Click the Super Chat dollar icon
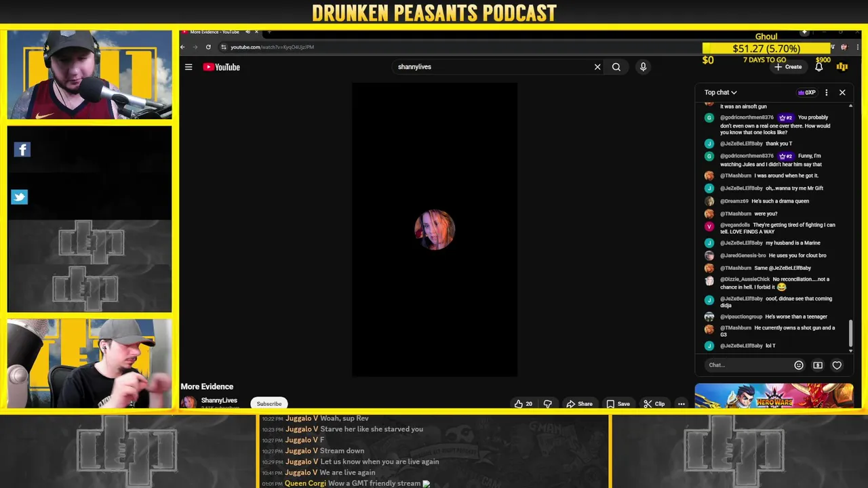The width and height of the screenshot is (868, 488). click(x=818, y=365)
